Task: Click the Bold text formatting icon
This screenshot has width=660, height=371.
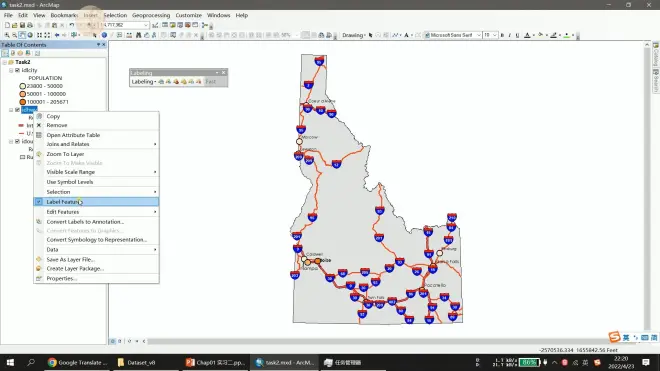Action: (x=502, y=35)
